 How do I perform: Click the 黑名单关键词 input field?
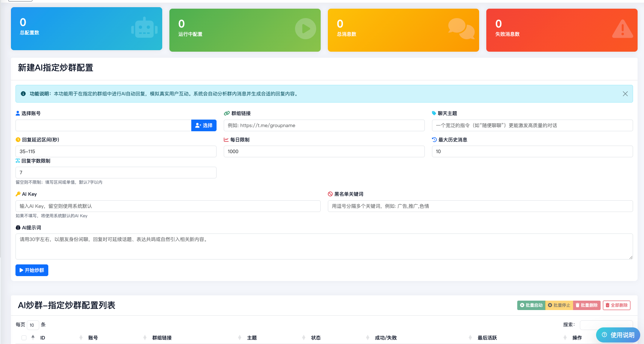[x=480, y=206]
